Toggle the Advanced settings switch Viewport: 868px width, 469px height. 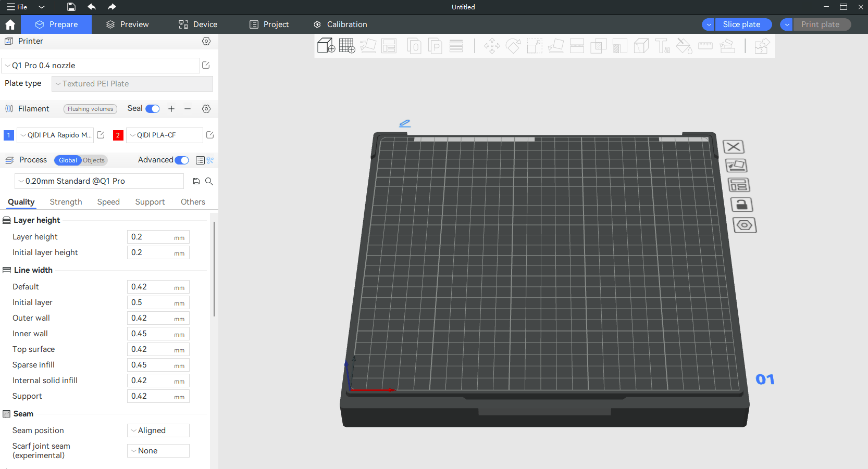(182, 160)
